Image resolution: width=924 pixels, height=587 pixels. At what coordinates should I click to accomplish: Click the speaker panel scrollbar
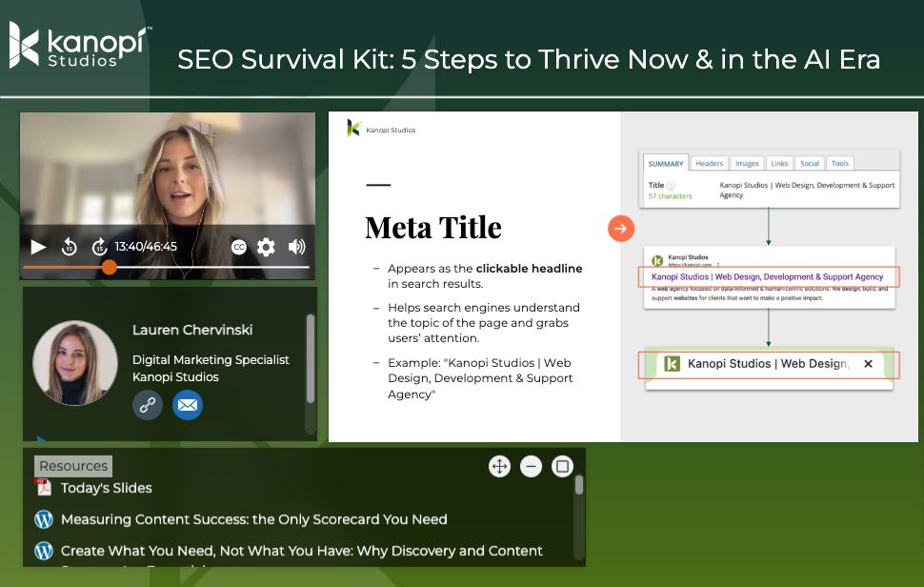[x=310, y=359]
